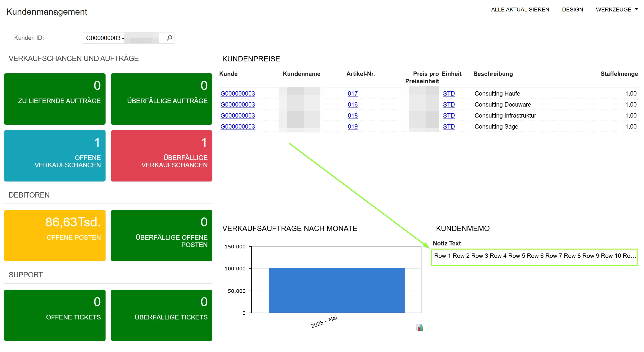Viewport: 644px width, 352px height.
Task: Click the Kunden ID search magnifier icon
Action: point(169,38)
